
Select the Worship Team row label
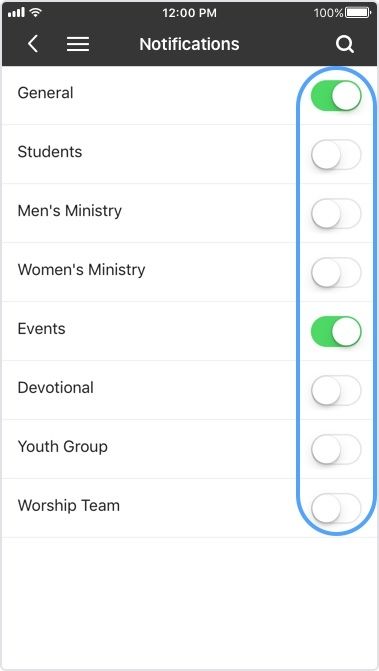tap(69, 505)
